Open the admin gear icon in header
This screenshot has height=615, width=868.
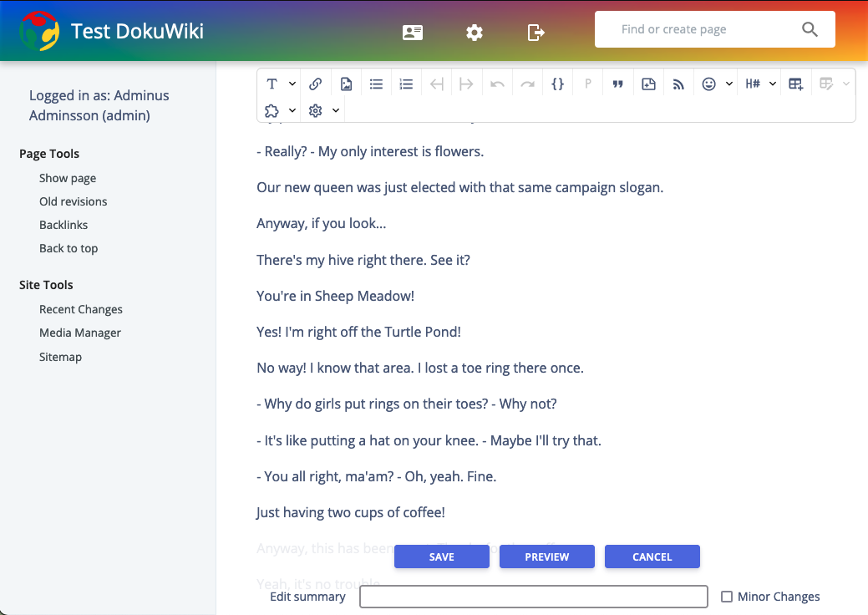(x=475, y=33)
